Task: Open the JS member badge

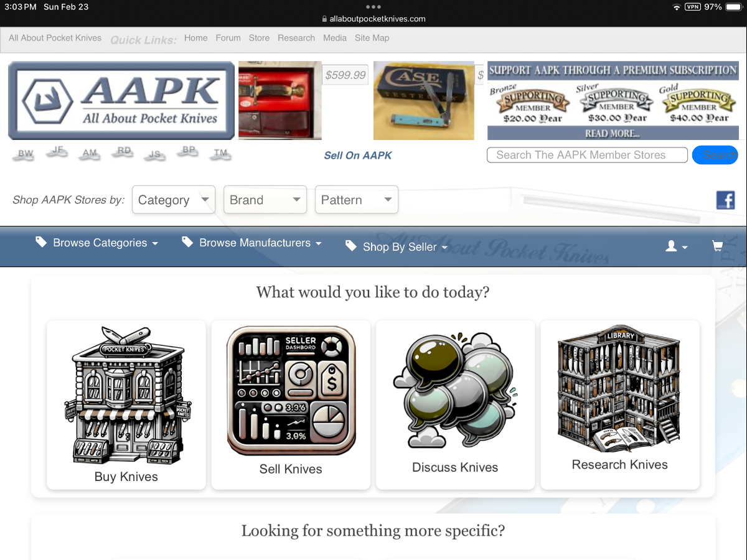Action: click(154, 154)
